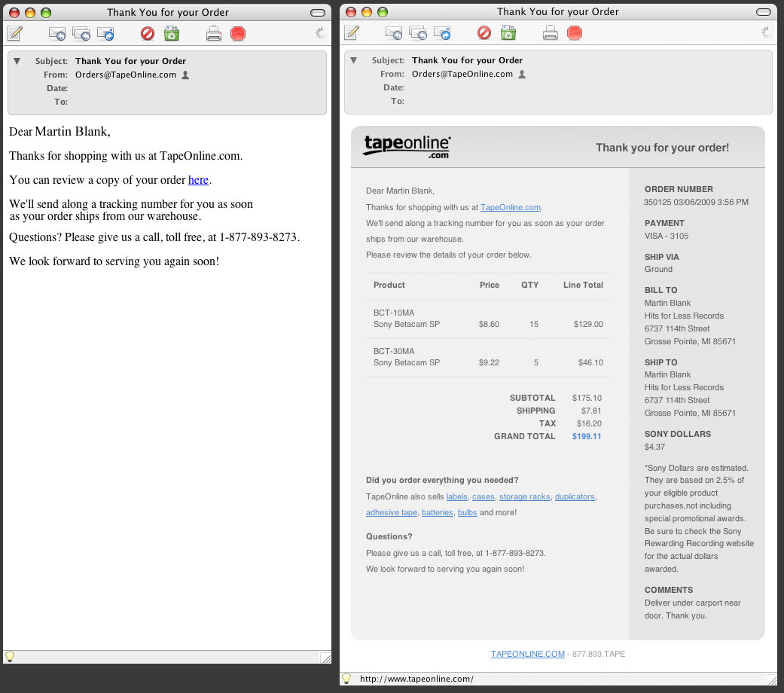Viewport: 784px width, 693px height.
Task: Click BCT-10MA product row name
Action: point(394,313)
